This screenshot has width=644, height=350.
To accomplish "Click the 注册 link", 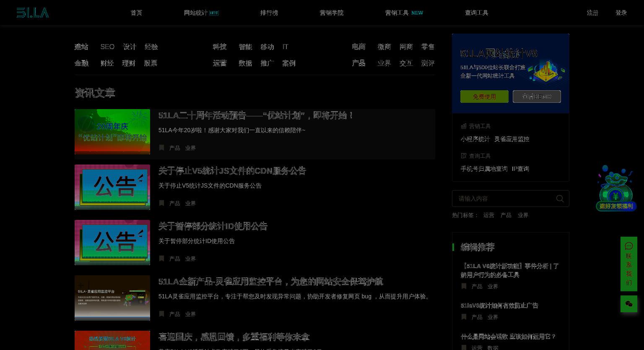I will [592, 13].
